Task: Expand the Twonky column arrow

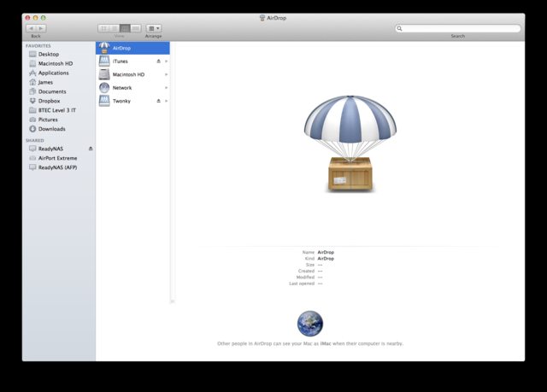Action: coord(166,101)
